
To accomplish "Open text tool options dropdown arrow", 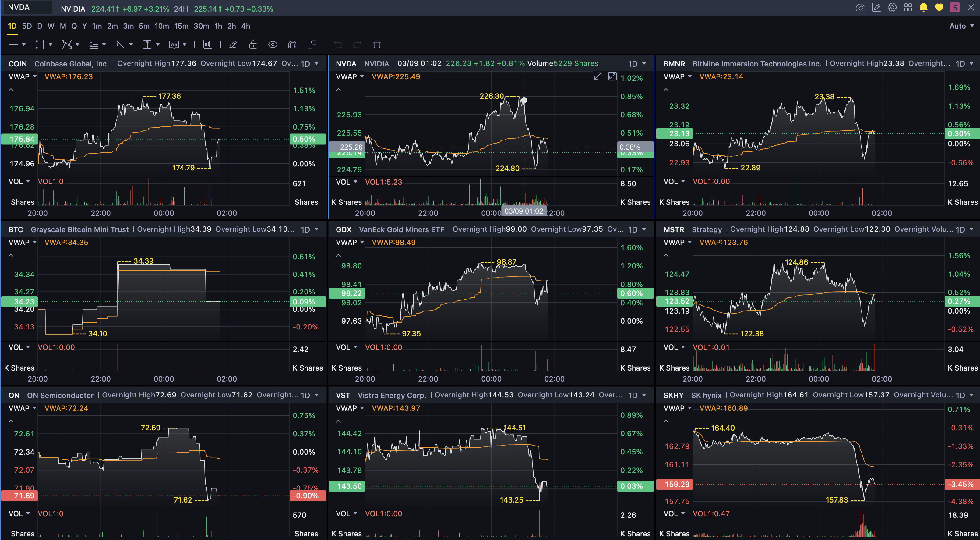I will (x=185, y=44).
